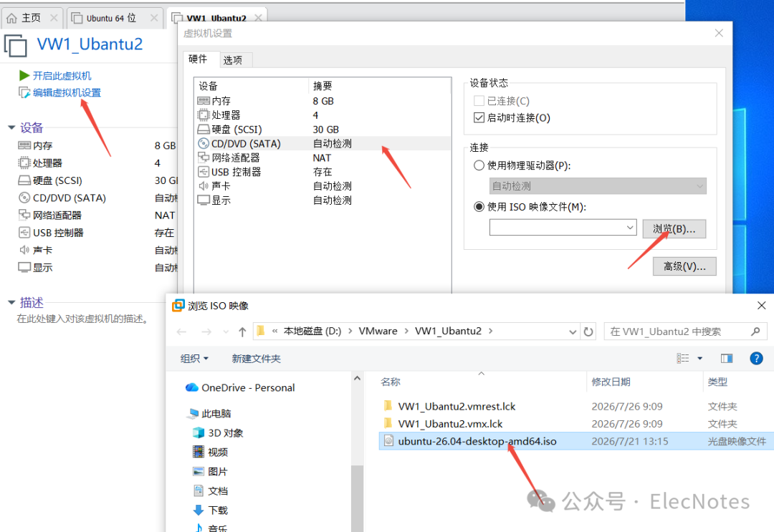
Task: Toggle the preview pane in the file dialog
Action: click(727, 359)
